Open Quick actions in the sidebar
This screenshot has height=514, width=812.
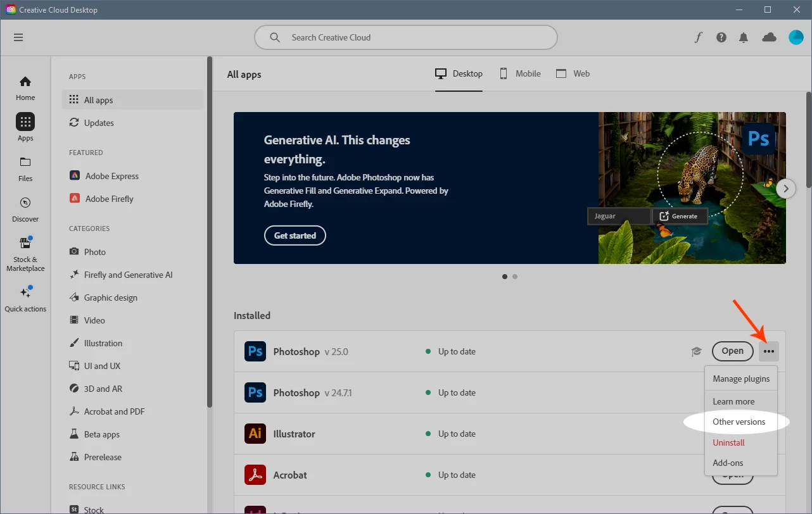(25, 299)
